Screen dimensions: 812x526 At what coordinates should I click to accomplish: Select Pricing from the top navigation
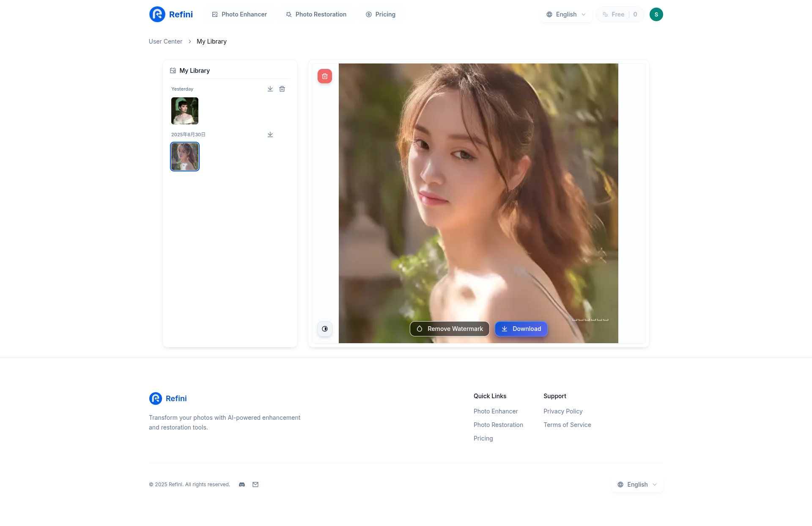[x=384, y=14]
